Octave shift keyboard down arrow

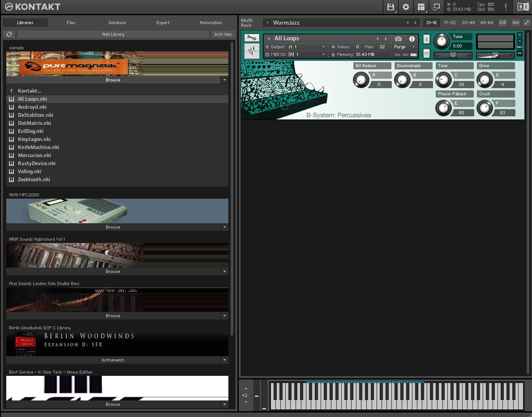tap(246, 402)
